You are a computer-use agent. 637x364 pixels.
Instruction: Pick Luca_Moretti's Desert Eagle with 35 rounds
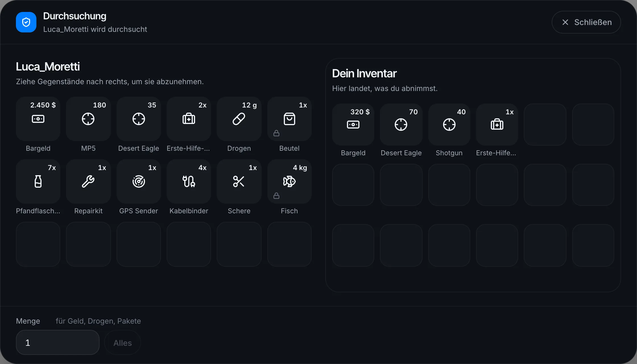[138, 119]
